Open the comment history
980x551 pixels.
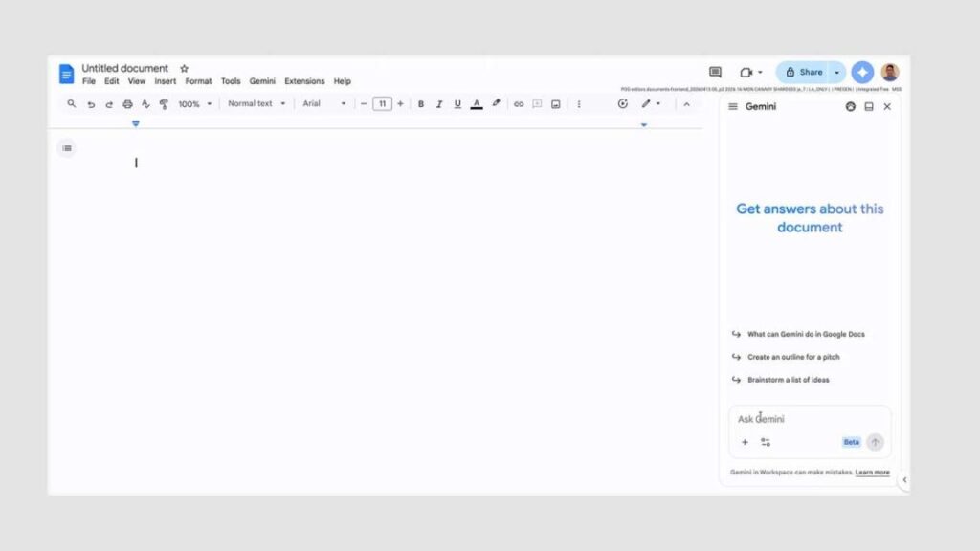pyautogui.click(x=715, y=73)
